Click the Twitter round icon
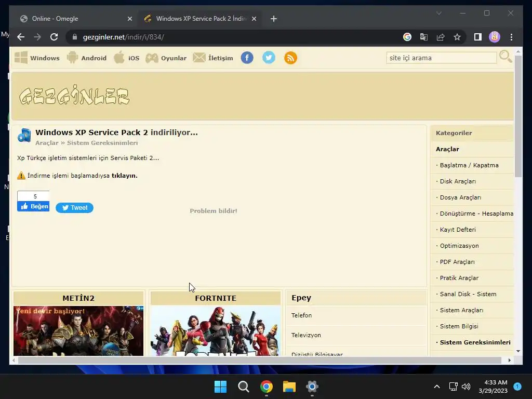Viewport: 532px width, 399px height. click(269, 58)
